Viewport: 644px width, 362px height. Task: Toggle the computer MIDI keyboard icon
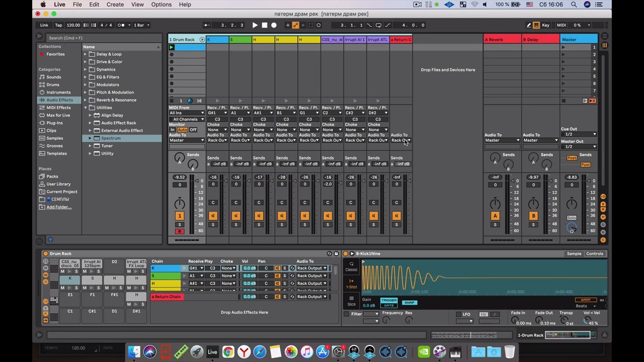pos(536,25)
